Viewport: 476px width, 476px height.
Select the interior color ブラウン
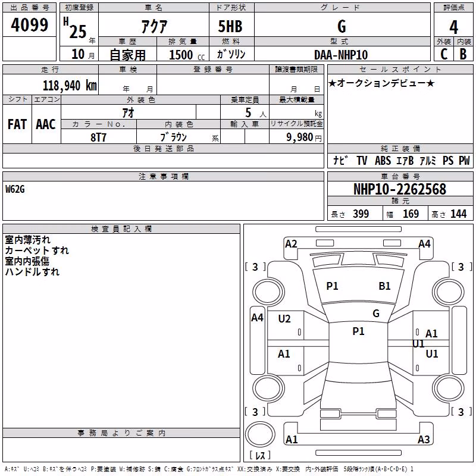(x=173, y=137)
